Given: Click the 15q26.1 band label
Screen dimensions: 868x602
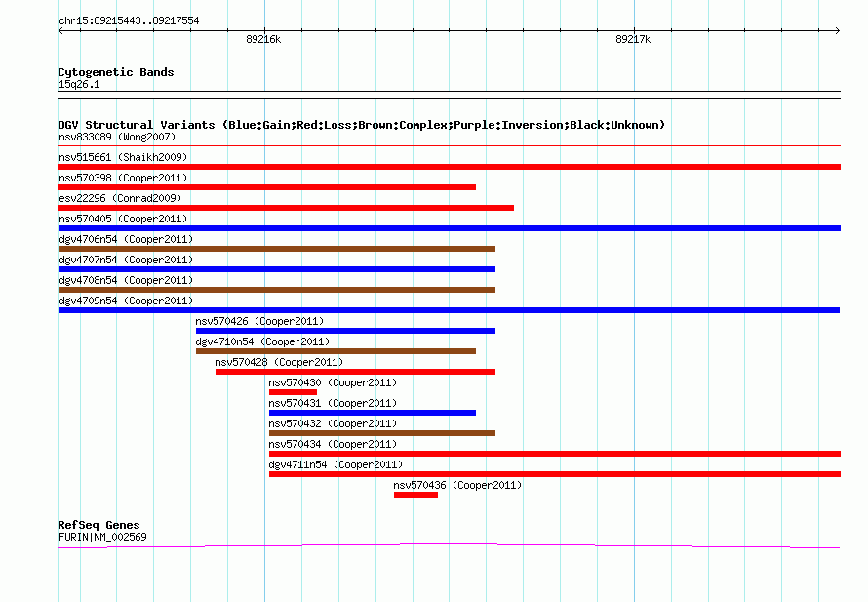Looking at the screenshot, I should click(79, 84).
